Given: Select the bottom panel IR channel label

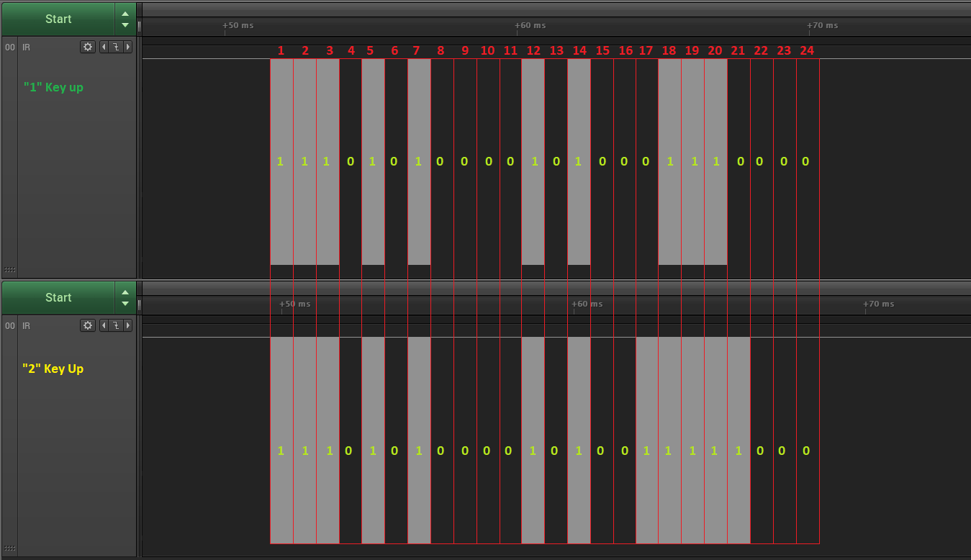Looking at the screenshot, I should pyautogui.click(x=27, y=325).
